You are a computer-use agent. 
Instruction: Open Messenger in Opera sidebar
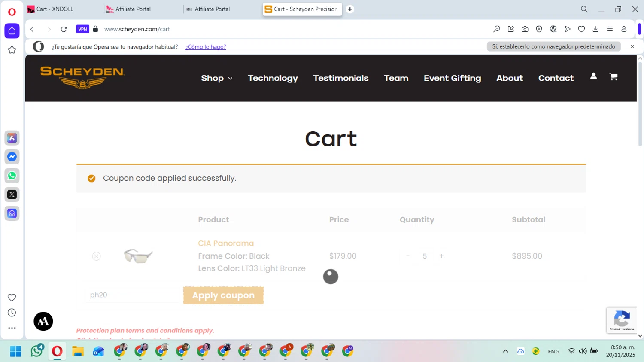pos(12,157)
